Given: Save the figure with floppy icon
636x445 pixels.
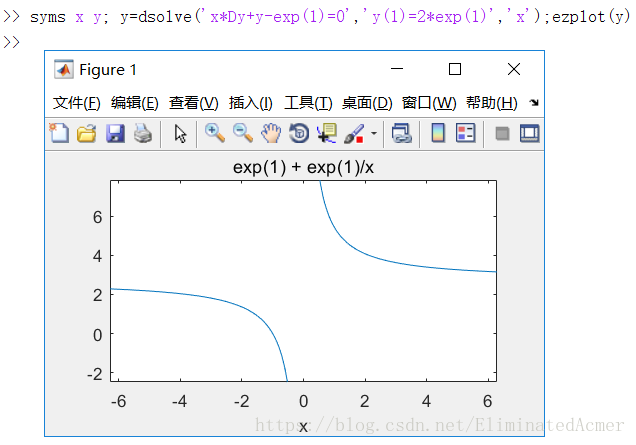Looking at the screenshot, I should [x=115, y=133].
